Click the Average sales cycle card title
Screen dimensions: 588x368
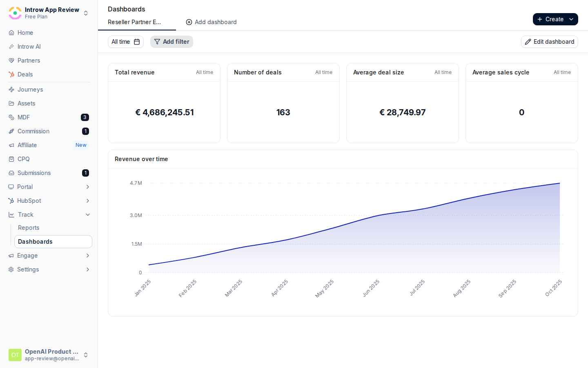501,72
